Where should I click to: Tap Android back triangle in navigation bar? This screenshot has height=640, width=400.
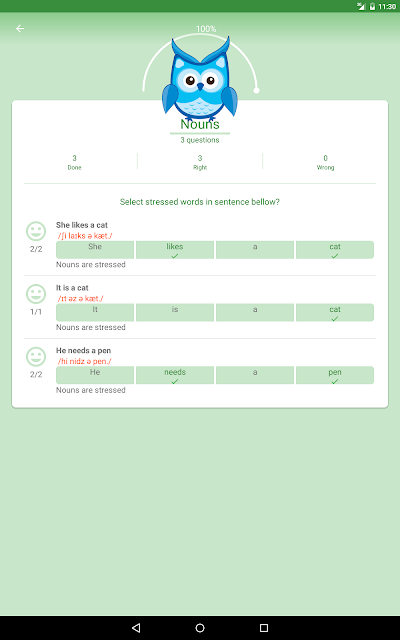(x=136, y=628)
